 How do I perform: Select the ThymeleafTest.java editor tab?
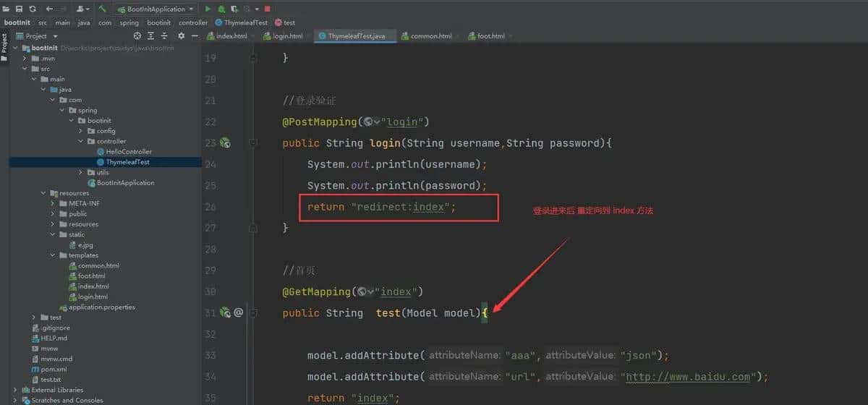pos(356,35)
